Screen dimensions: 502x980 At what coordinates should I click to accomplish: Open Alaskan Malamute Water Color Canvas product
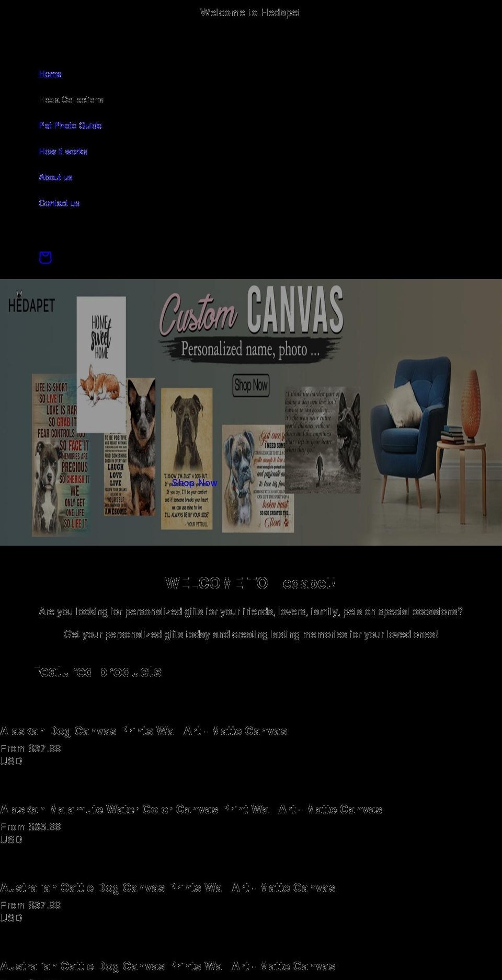pyautogui.click(x=191, y=809)
